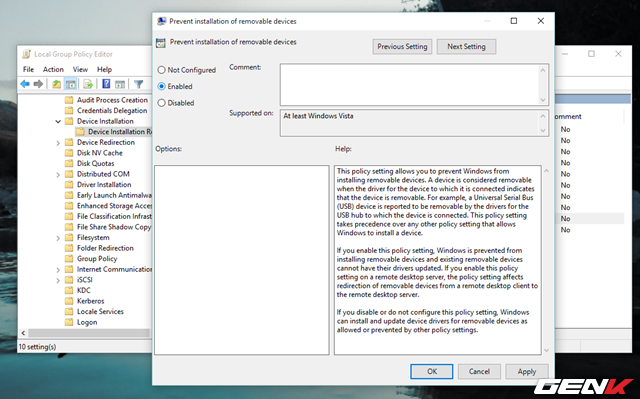Expand the iSCSI tree node
This screenshot has height=399, width=640.
click(x=58, y=280)
